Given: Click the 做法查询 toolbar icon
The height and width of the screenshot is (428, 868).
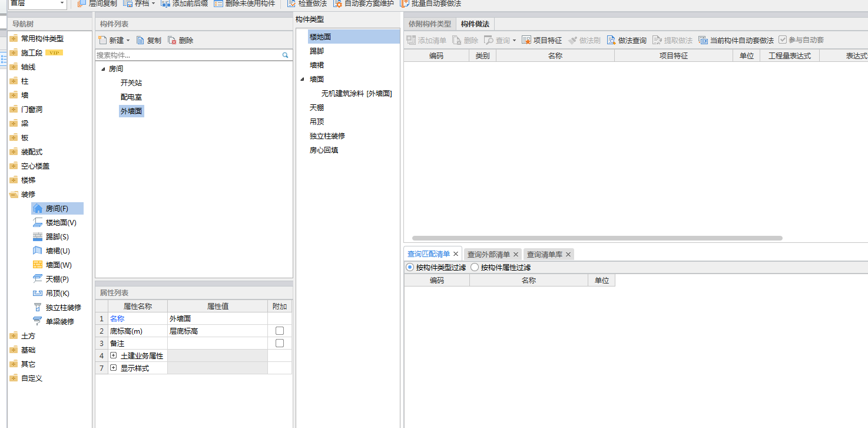Looking at the screenshot, I should pyautogui.click(x=611, y=40).
